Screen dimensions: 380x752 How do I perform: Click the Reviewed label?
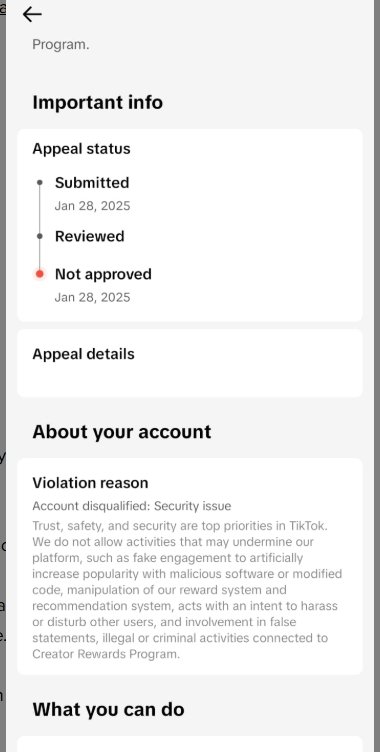click(90, 236)
